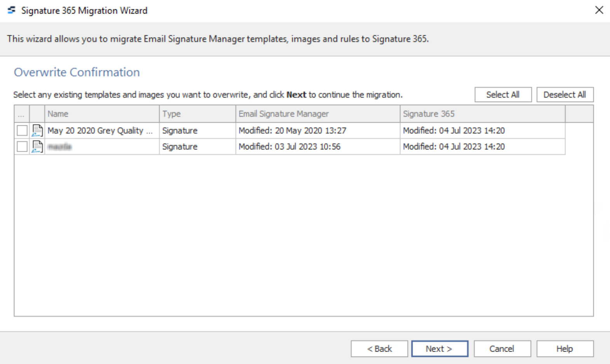The width and height of the screenshot is (610, 364).
Task: Continue migration with Next > button
Action: 439,349
